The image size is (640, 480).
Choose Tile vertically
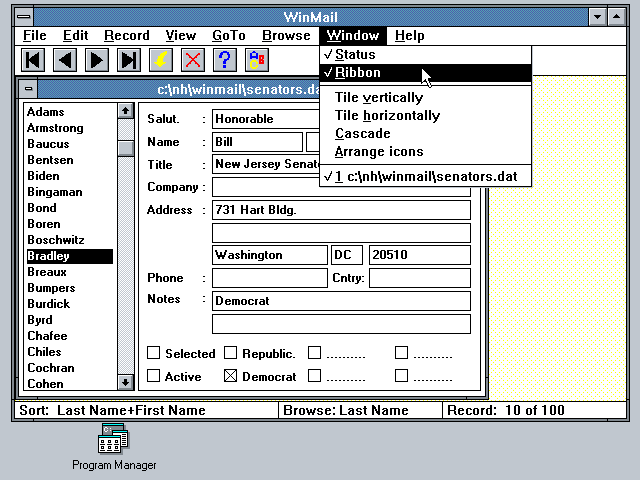click(425, 98)
